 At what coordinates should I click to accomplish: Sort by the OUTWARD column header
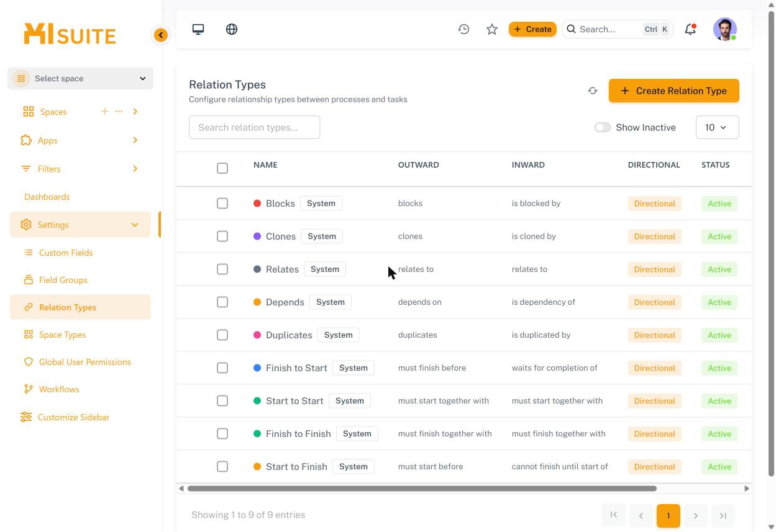418,165
